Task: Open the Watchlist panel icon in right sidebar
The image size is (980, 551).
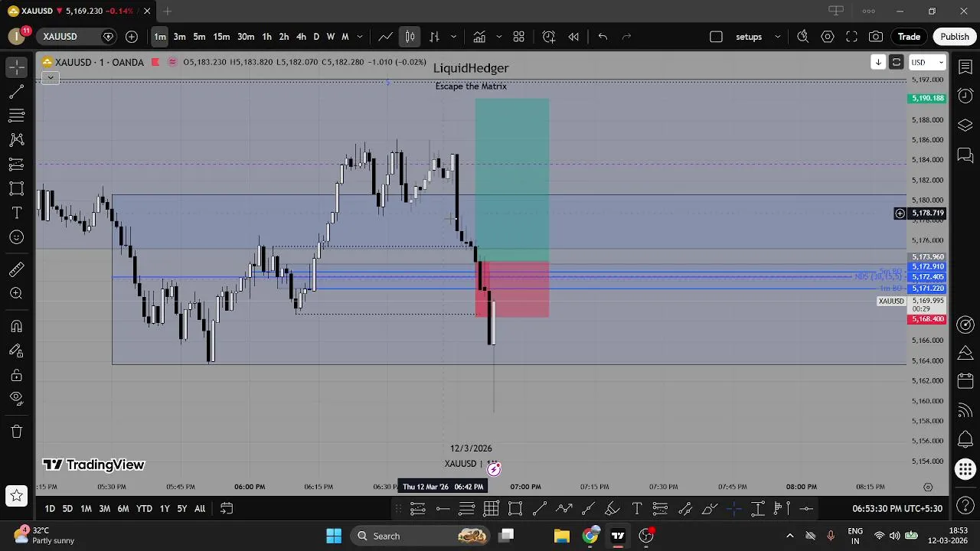Action: pos(965,67)
